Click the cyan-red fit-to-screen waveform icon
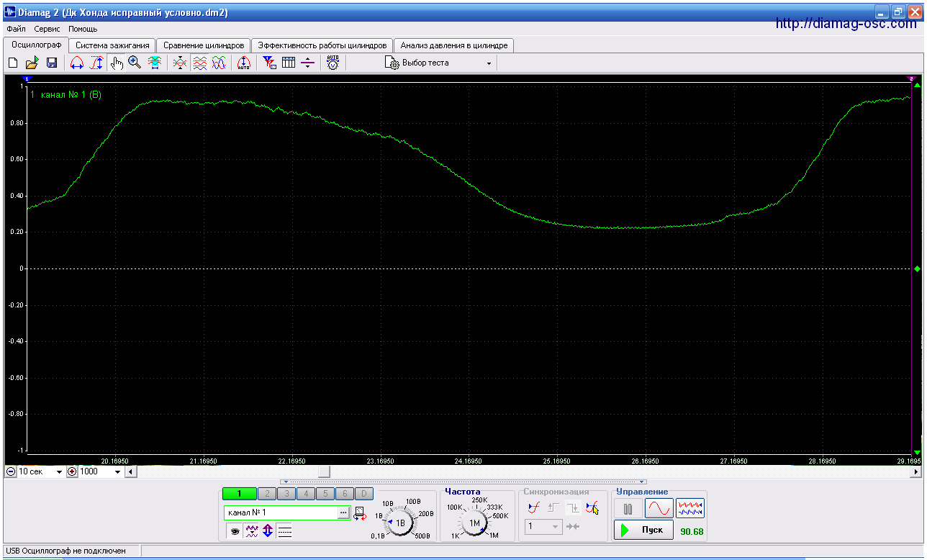 click(154, 63)
